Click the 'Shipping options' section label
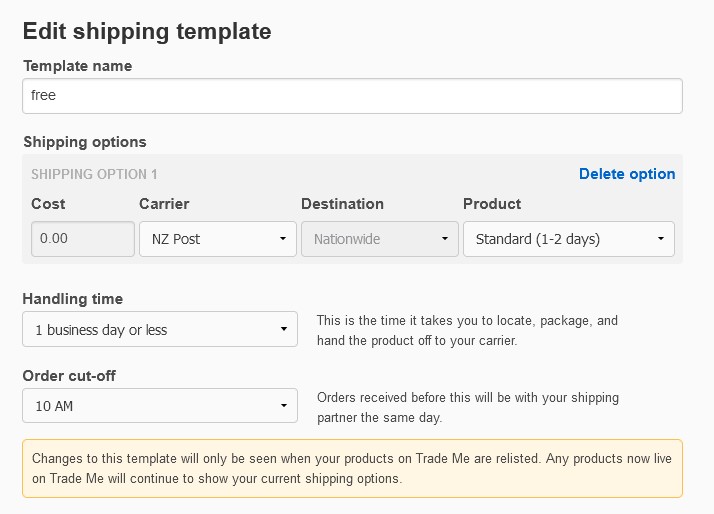 (85, 142)
